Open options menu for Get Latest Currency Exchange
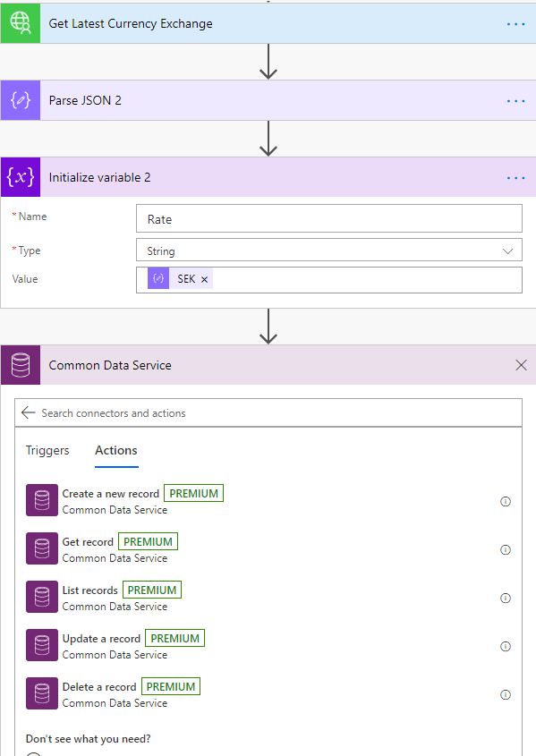Screen dimensions: 536x756 pos(515,24)
